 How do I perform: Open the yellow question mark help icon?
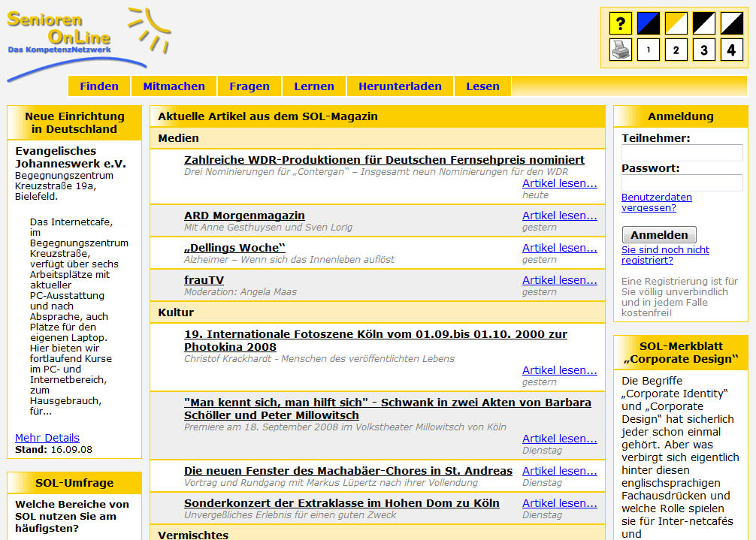point(621,23)
